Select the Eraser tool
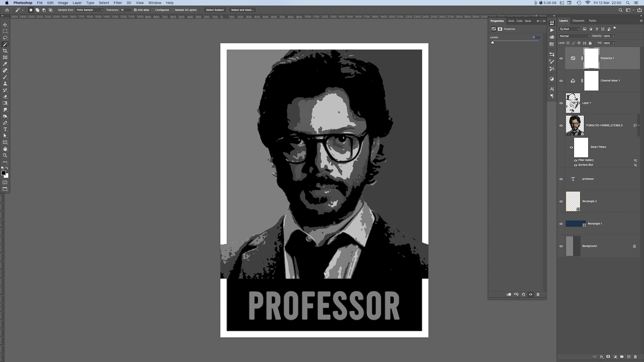 coord(5,97)
